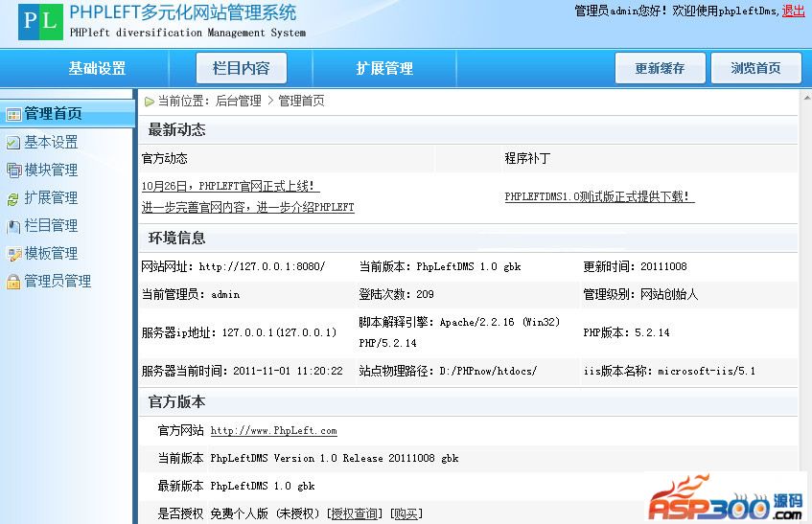812x524 pixels.
Task: Open 栏目管理 in the sidebar
Action: click(x=51, y=225)
